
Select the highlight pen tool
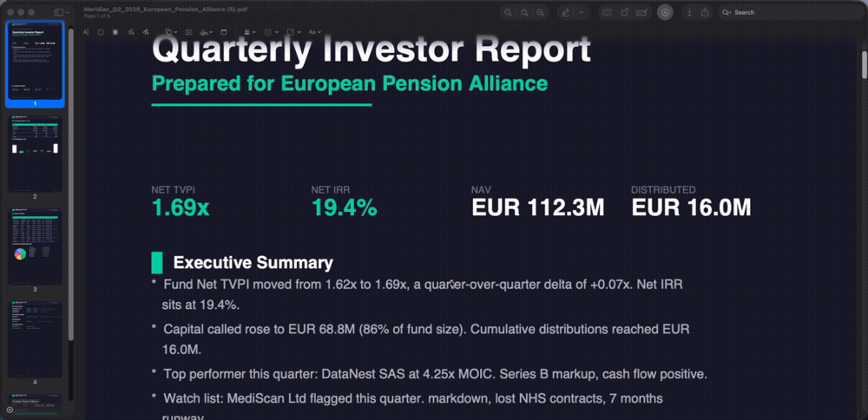click(566, 12)
